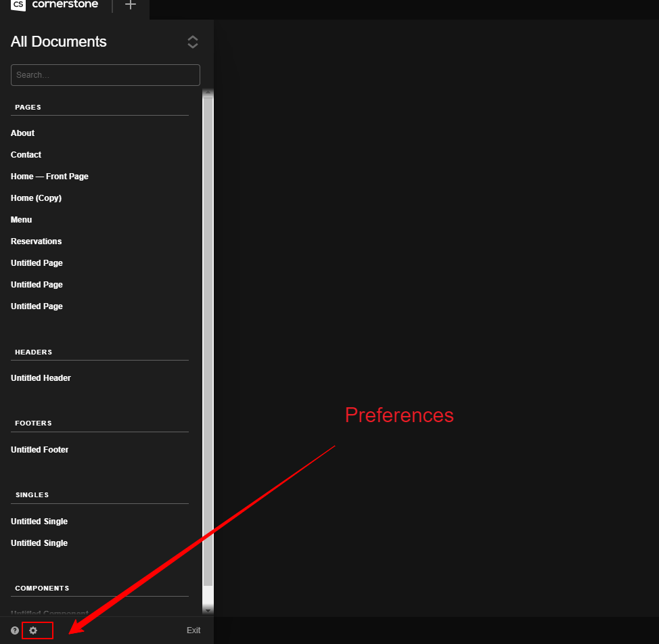The height and width of the screenshot is (644, 659).
Task: Click the Cornerstone CS logo
Action: [x=19, y=5]
